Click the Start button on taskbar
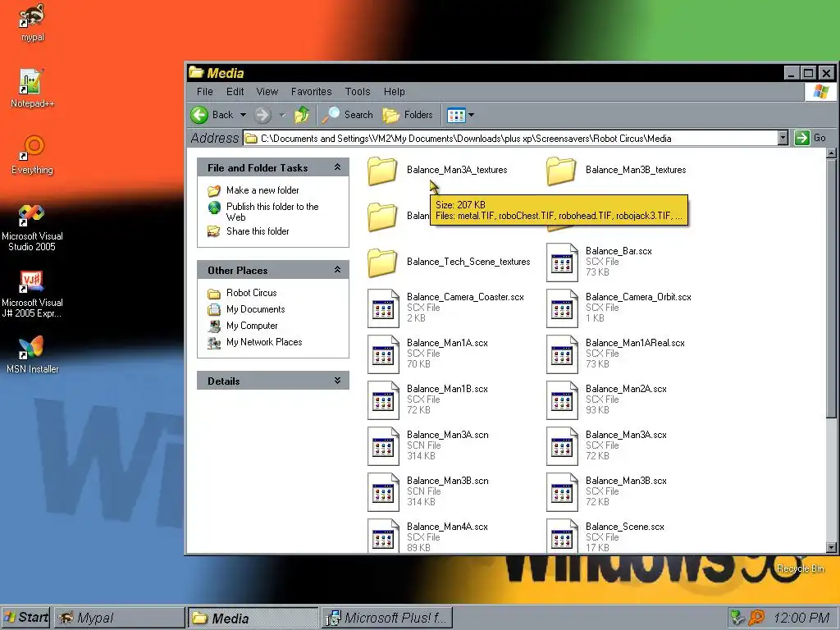Image resolution: width=840 pixels, height=630 pixels. pyautogui.click(x=25, y=618)
